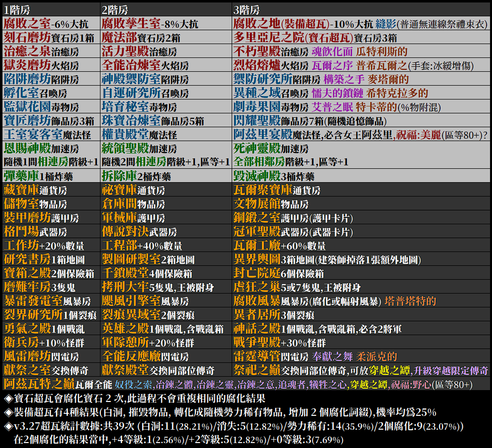The width and height of the screenshot is (492, 448).
Task: Select '王室宴客室魔法怪' cell
Action: [x=51, y=134]
